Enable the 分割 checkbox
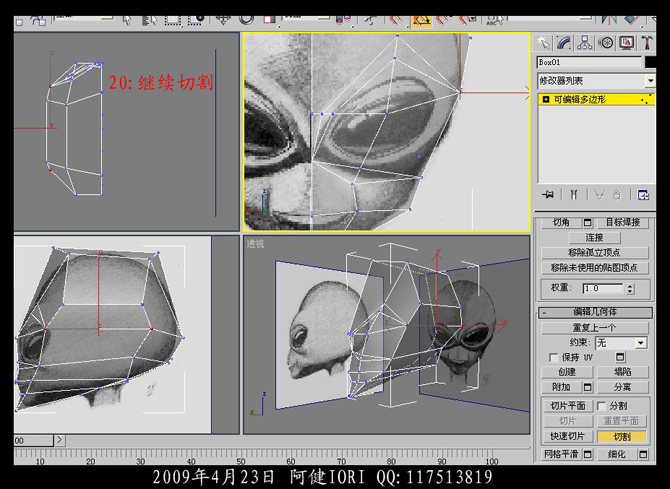The height and width of the screenshot is (489, 670). pos(601,406)
